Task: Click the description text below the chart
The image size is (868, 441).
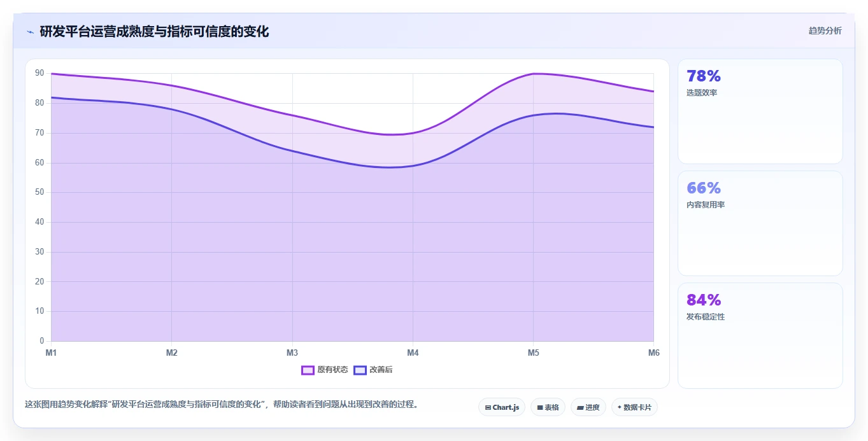Action: pyautogui.click(x=221, y=404)
